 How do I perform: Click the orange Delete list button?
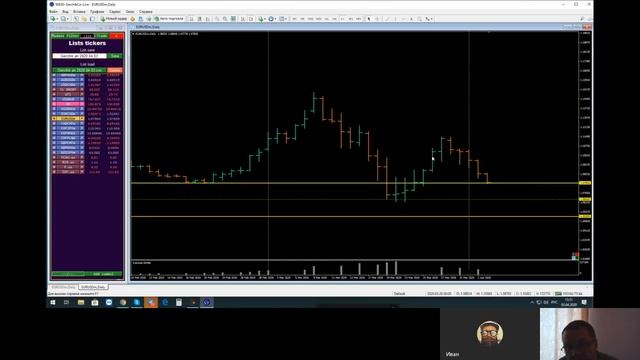tap(115, 70)
